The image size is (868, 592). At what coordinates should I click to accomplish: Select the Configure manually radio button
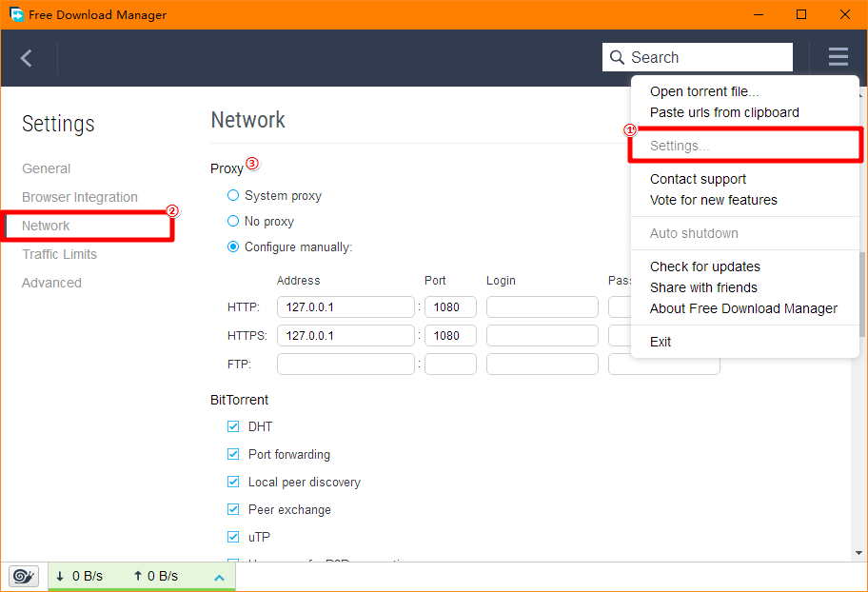tap(233, 247)
